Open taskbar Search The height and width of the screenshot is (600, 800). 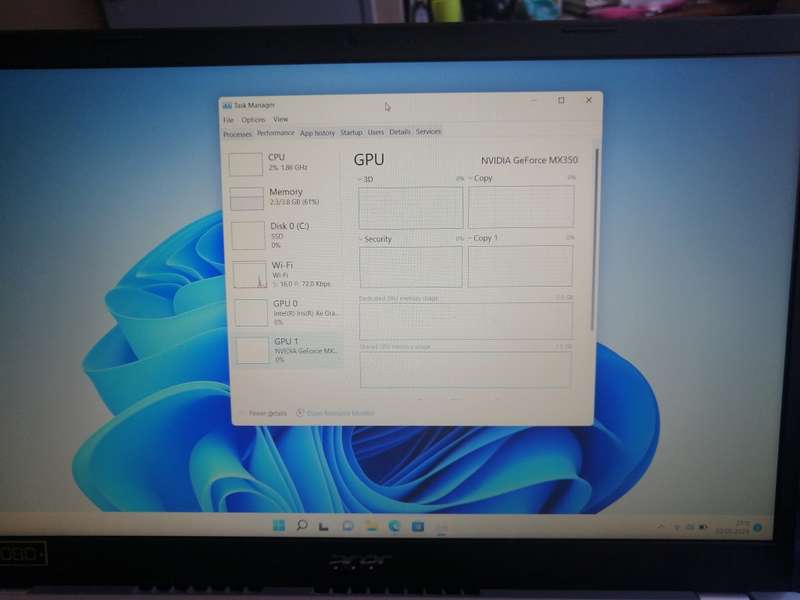302,526
